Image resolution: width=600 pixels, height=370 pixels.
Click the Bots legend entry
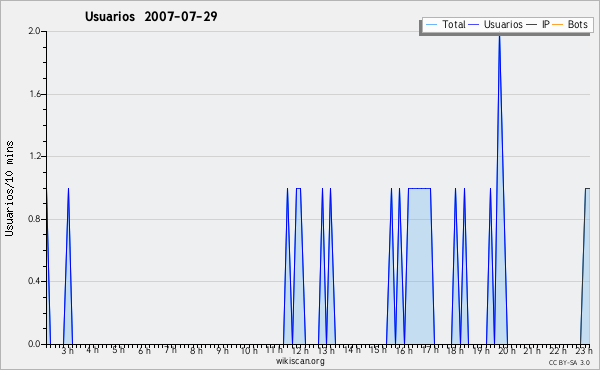pos(570,24)
